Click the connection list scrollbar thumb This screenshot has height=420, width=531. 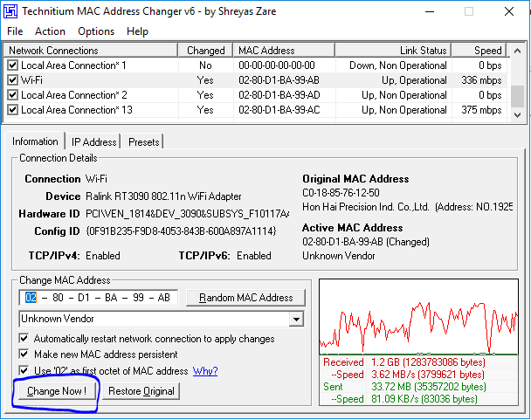coord(517,97)
